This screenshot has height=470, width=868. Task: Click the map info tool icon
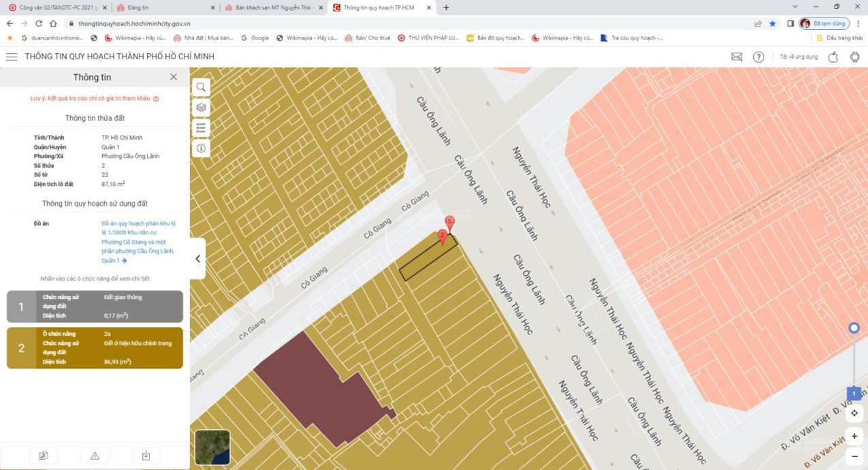coord(201,148)
